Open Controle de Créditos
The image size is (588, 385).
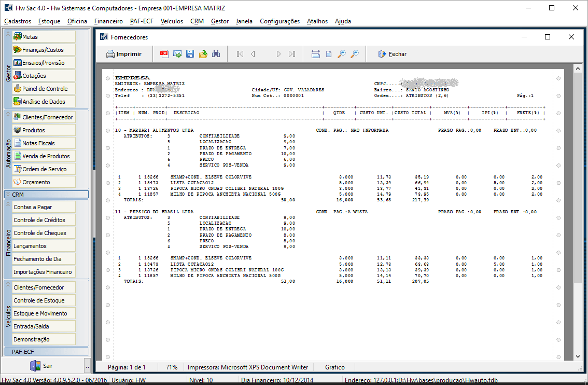coord(44,220)
